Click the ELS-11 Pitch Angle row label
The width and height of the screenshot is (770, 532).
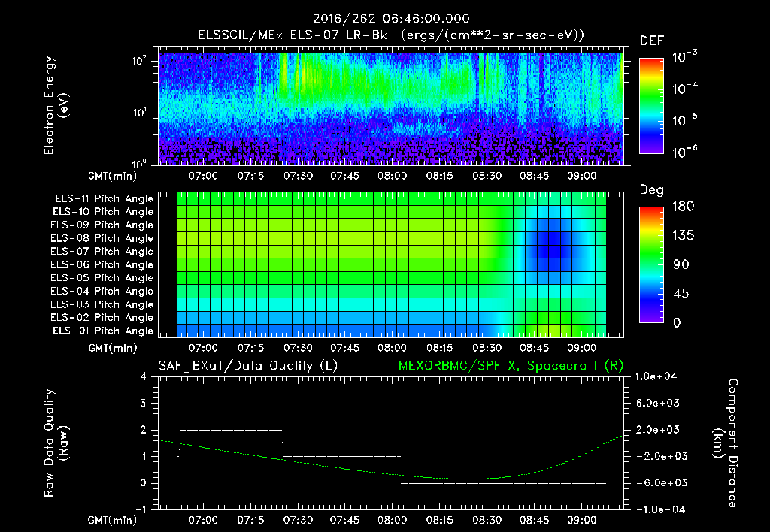point(104,199)
